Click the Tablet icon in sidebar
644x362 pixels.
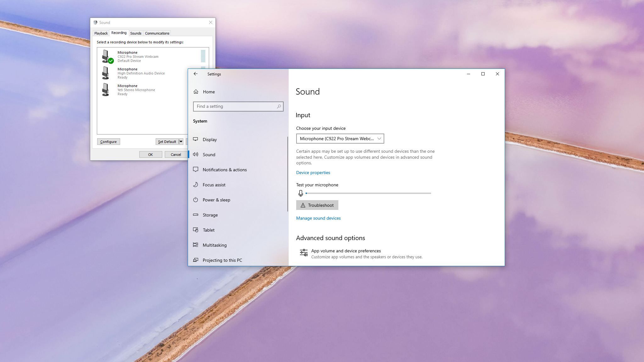click(x=196, y=230)
